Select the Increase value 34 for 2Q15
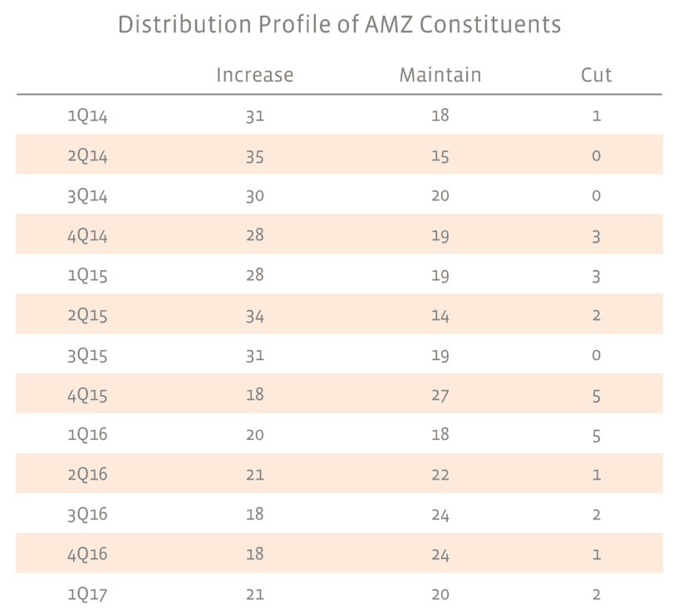The height and width of the screenshot is (616, 678). click(x=255, y=316)
